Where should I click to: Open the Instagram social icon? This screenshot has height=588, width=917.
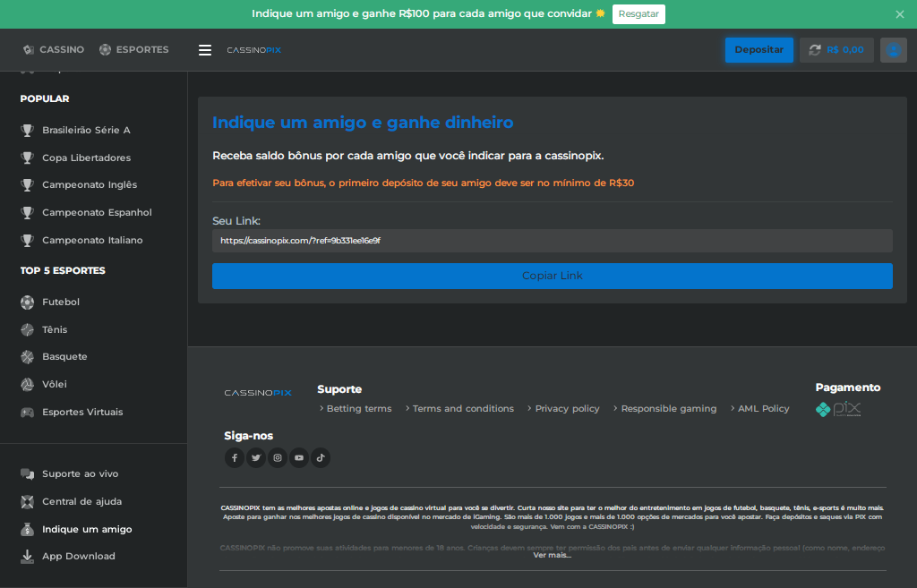(278, 458)
